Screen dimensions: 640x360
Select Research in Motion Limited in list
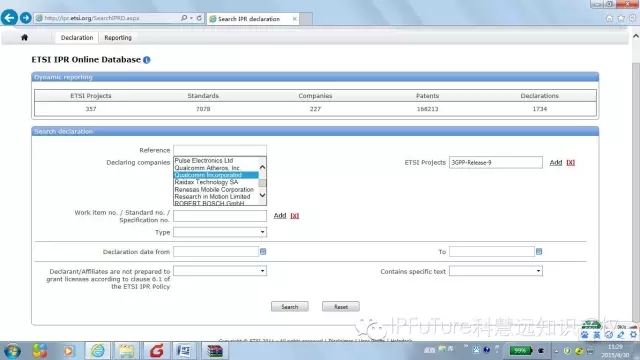click(212, 196)
